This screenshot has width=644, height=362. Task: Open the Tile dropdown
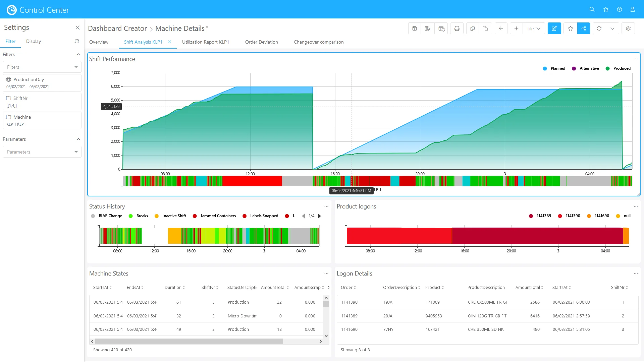[533, 28]
